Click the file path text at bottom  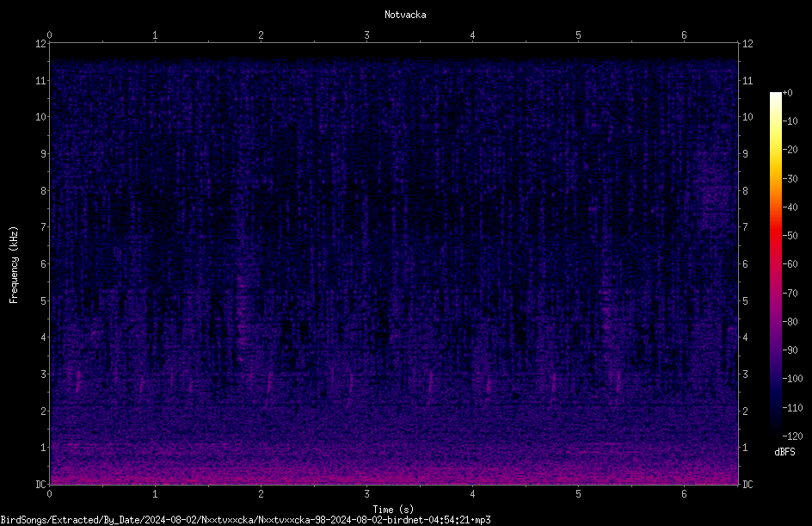click(x=245, y=520)
